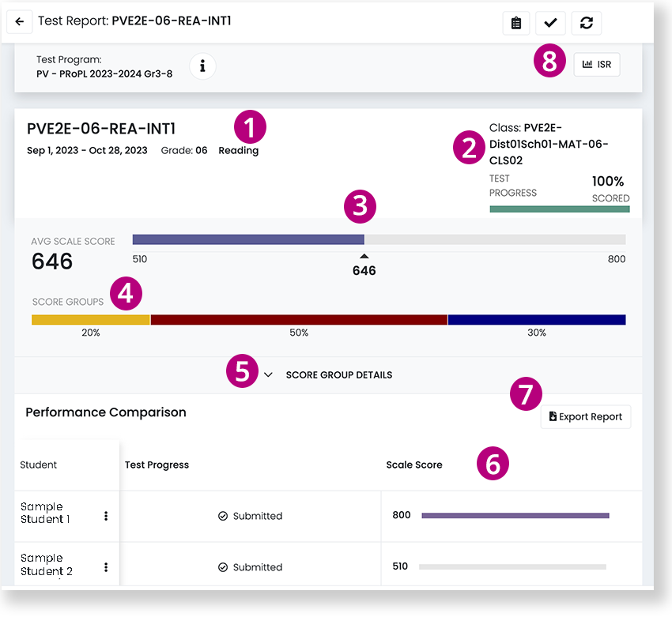Click the Test Progress column header
Image resolution: width=672 pixels, height=617 pixels.
[x=157, y=465]
